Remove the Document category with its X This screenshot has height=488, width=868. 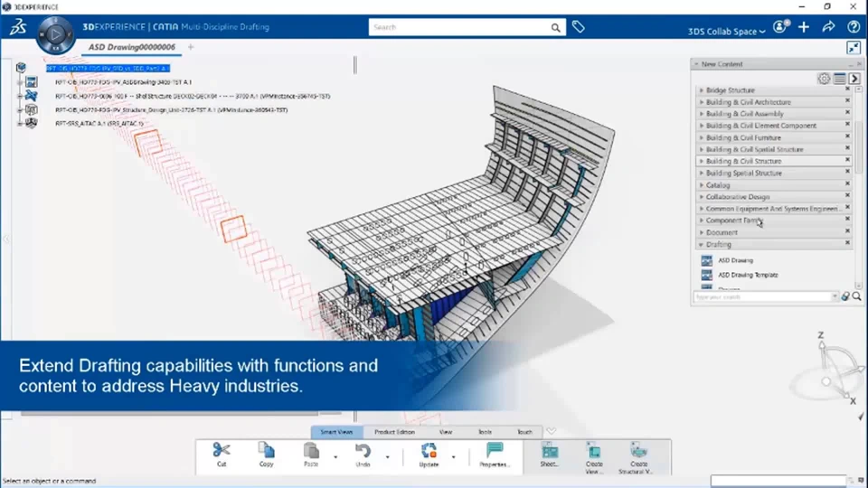847,230
